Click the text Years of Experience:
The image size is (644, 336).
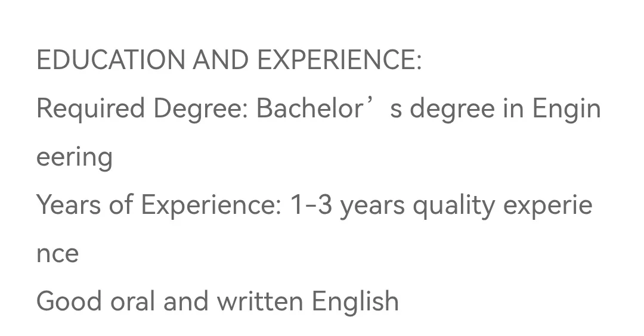coord(159,205)
